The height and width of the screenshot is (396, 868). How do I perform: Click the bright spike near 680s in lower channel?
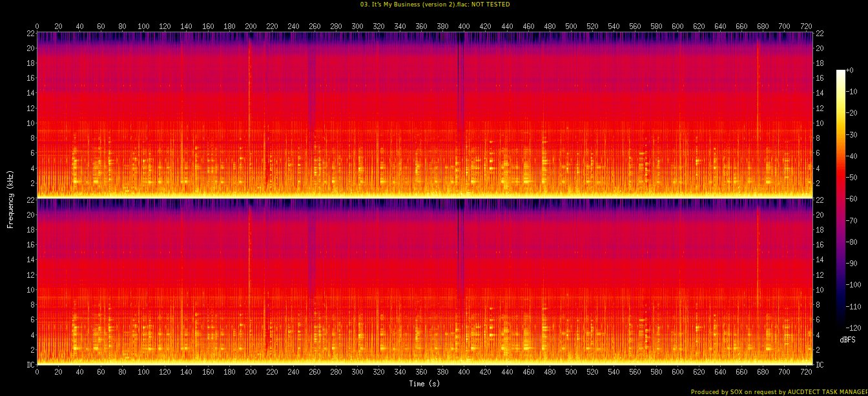coord(758,258)
